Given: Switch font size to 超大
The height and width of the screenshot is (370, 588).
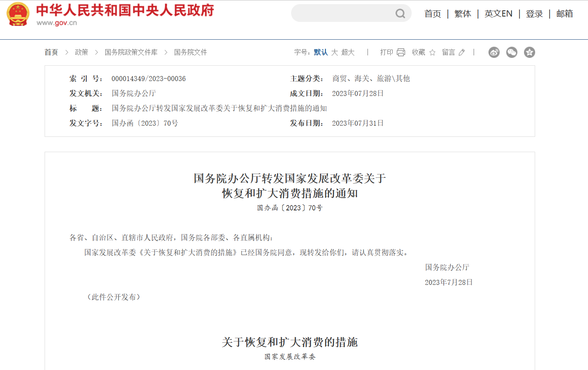Looking at the screenshot, I should 348,52.
